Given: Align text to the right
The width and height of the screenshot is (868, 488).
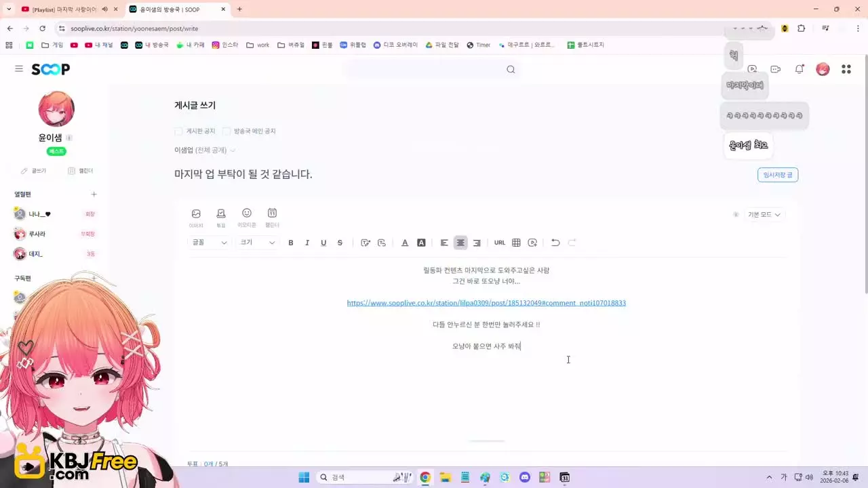Looking at the screenshot, I should 477,243.
